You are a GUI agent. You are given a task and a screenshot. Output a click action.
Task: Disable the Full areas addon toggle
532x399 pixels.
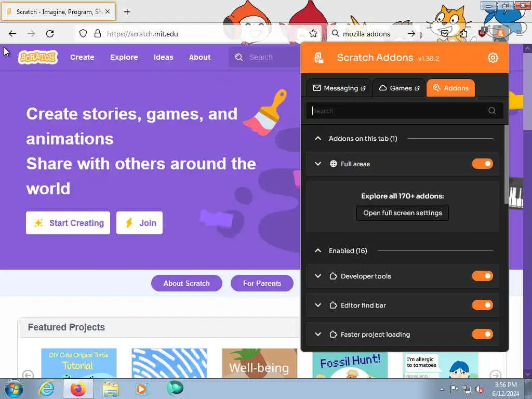click(x=483, y=164)
